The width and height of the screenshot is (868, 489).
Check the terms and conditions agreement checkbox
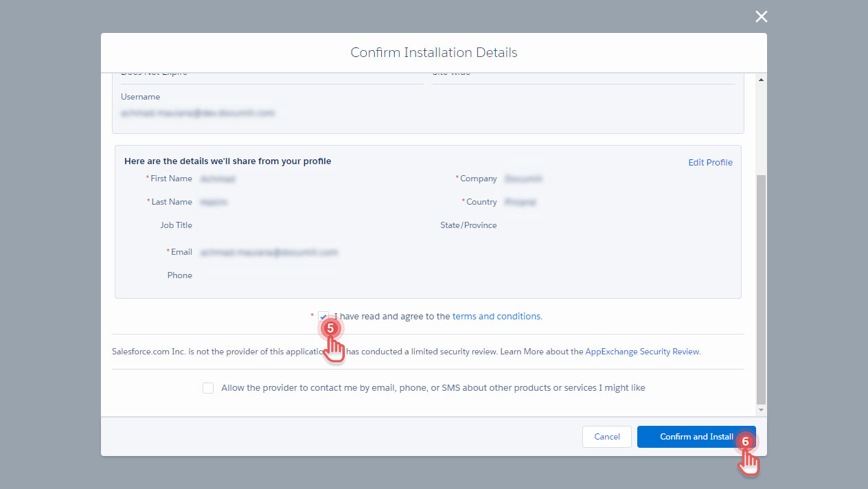323,317
